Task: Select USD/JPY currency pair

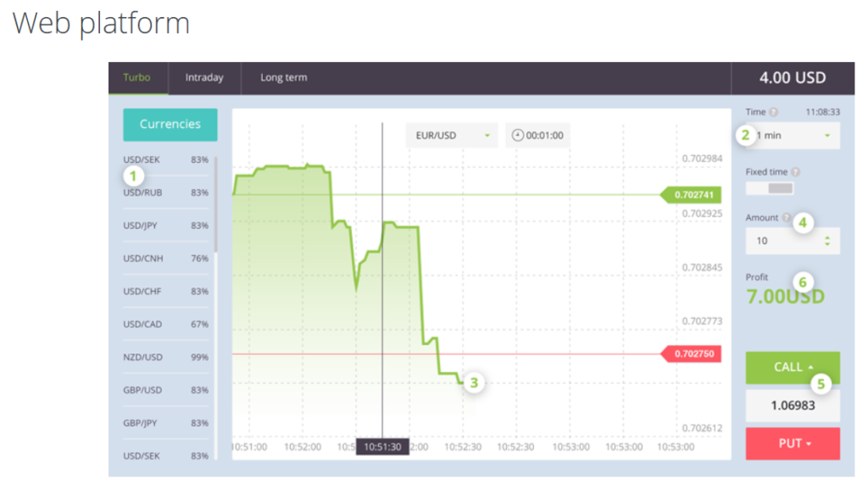Action: tap(142, 226)
